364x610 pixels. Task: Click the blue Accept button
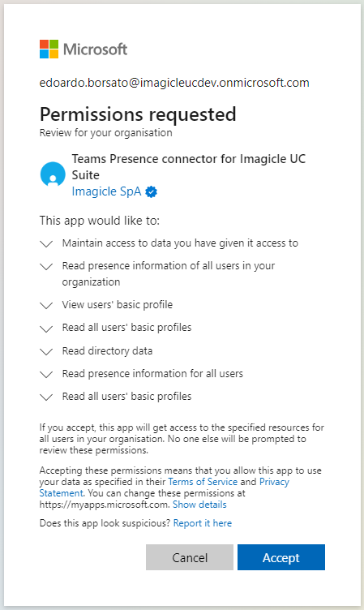281,557
